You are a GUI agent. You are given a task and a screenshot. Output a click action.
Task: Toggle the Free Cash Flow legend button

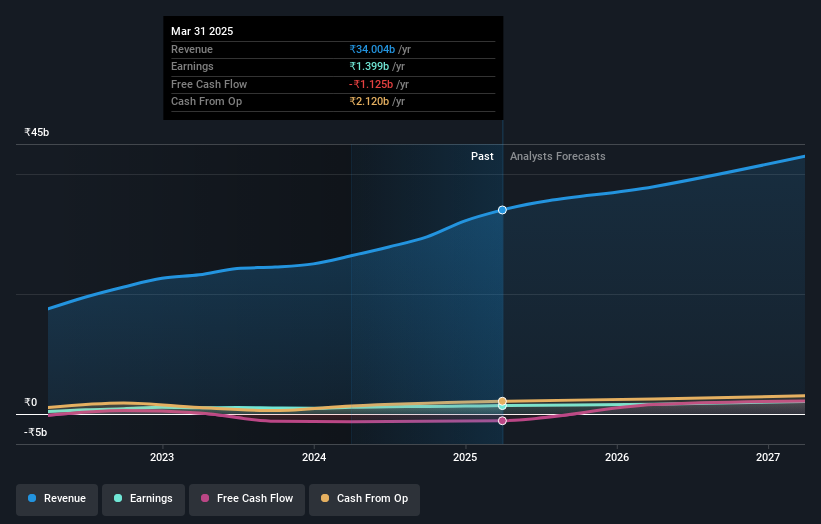pyautogui.click(x=247, y=499)
